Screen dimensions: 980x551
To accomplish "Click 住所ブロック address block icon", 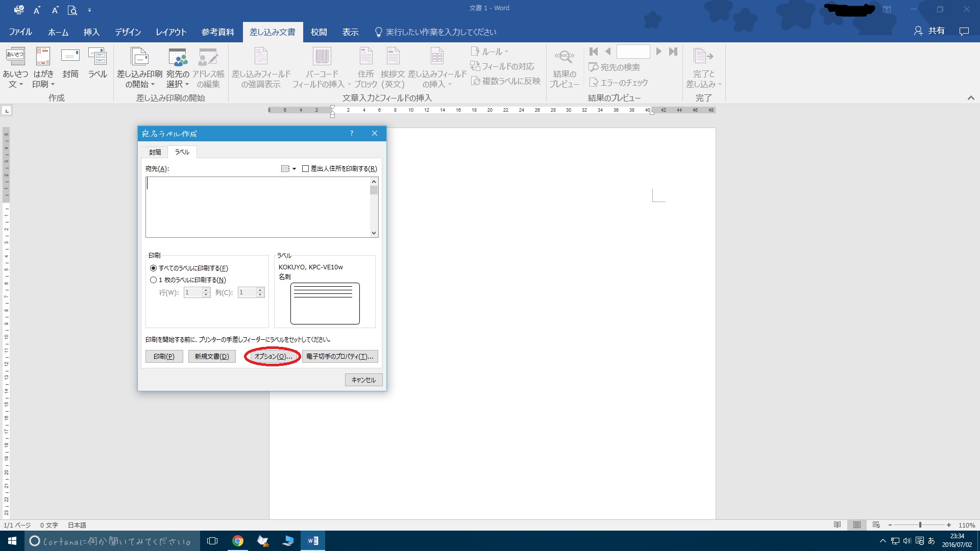I will tap(366, 68).
